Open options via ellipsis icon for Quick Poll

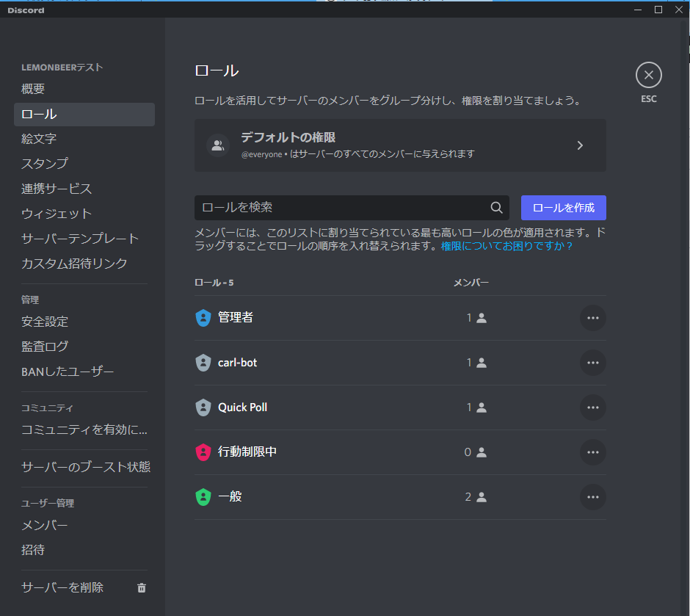click(592, 407)
